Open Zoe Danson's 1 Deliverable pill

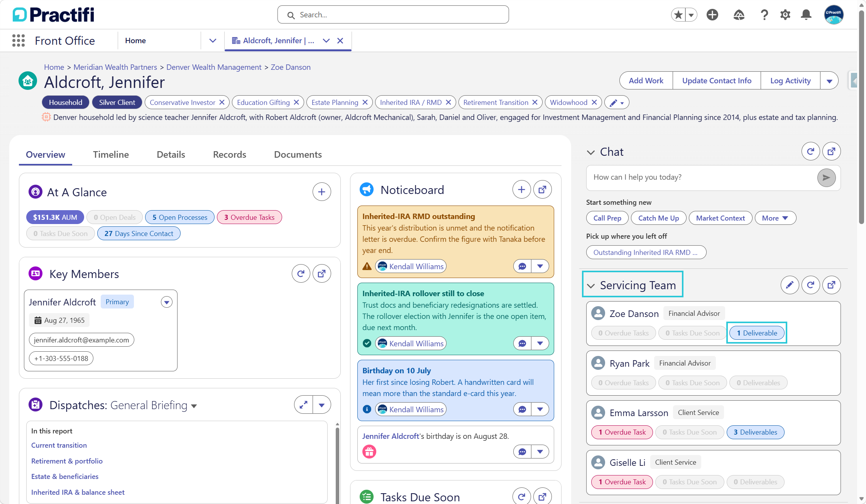756,333
